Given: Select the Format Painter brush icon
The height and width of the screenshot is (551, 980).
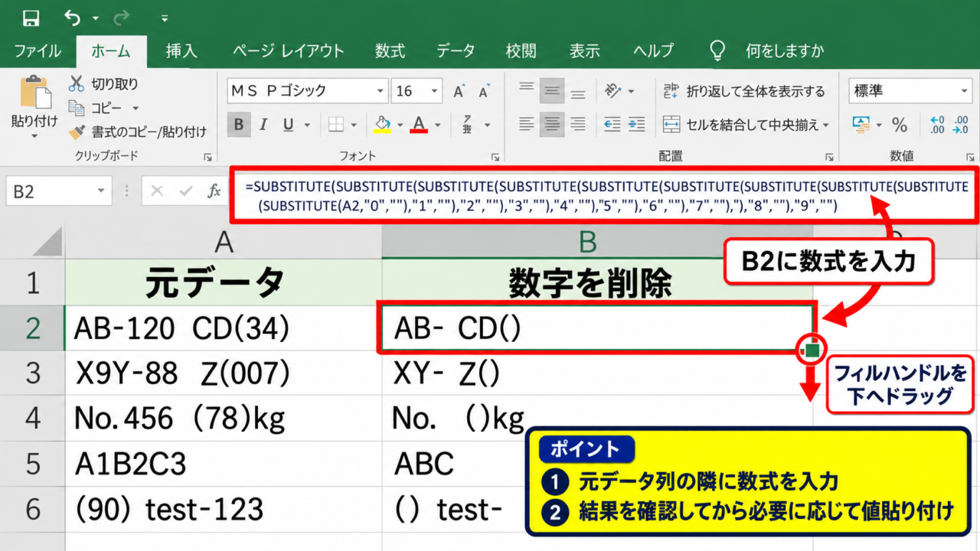Looking at the screenshot, I should [x=77, y=132].
